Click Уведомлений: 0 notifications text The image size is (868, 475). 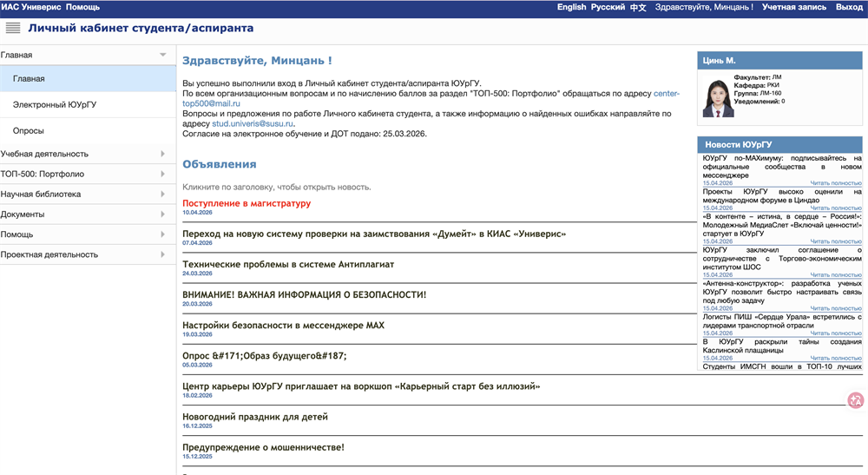(x=759, y=102)
